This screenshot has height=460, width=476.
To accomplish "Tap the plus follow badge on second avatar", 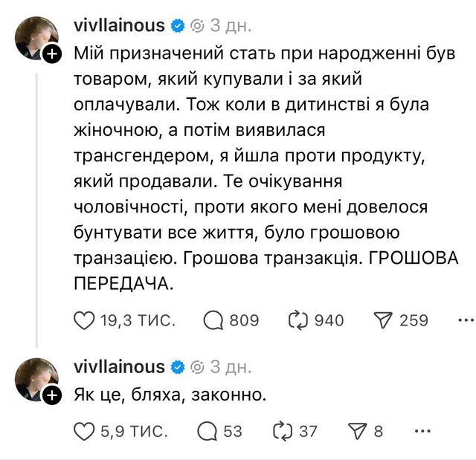I will [x=52, y=396].
